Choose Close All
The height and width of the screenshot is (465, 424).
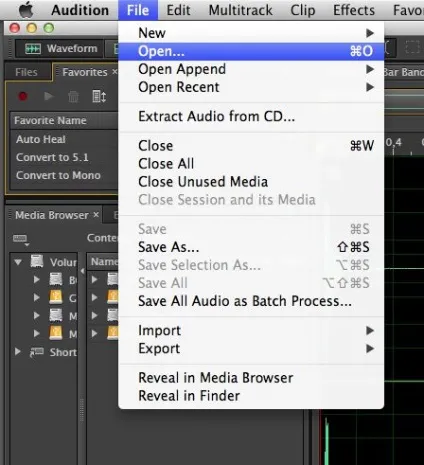pos(251,164)
